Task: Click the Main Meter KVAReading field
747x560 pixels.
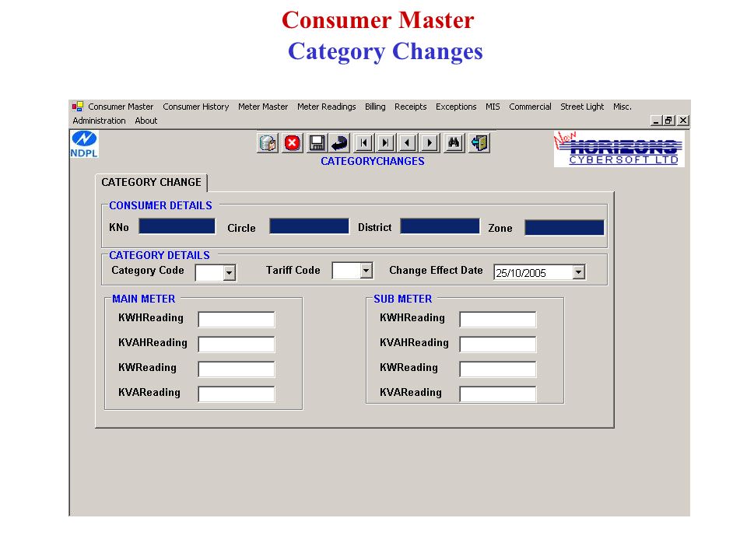Action: pyautogui.click(x=237, y=394)
